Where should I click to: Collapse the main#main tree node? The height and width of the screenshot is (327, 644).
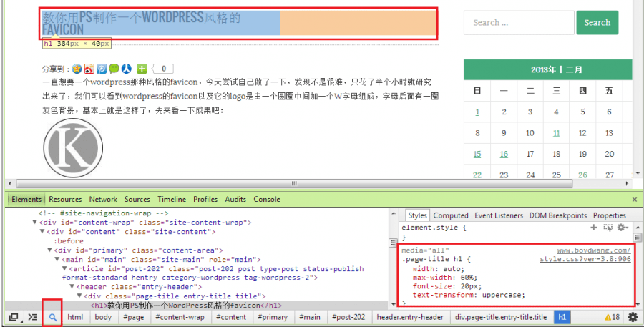57,259
